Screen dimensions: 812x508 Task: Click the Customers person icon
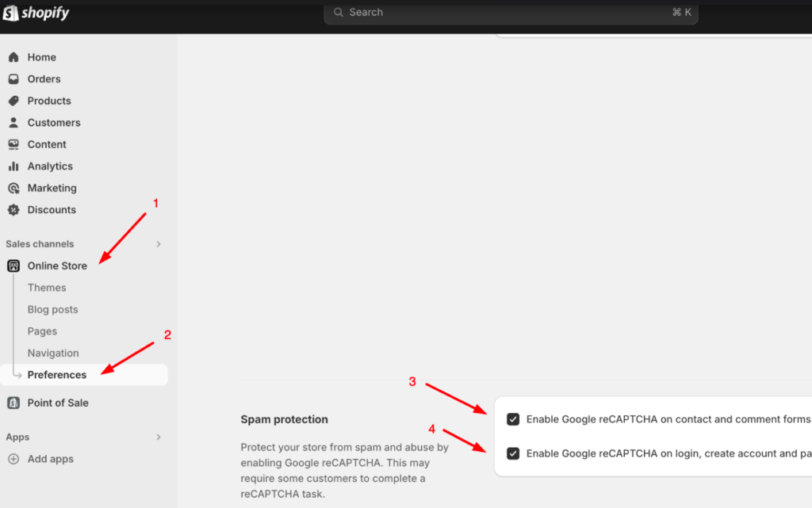[x=13, y=122]
